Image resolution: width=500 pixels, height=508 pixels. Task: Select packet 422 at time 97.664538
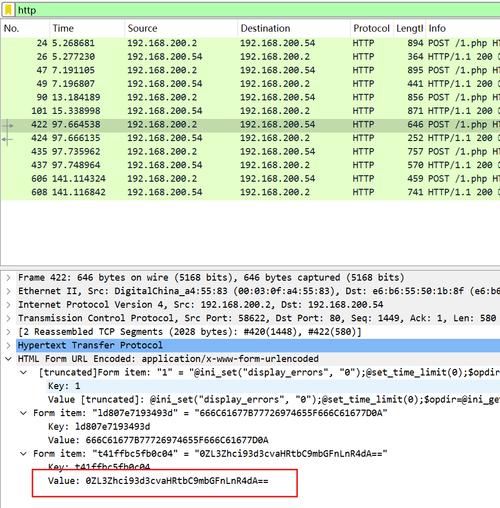pos(250,124)
